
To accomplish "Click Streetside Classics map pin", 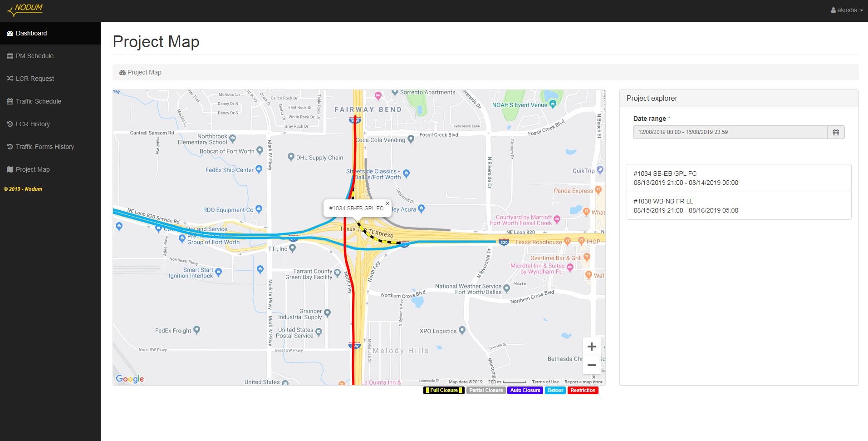I will tap(406, 173).
